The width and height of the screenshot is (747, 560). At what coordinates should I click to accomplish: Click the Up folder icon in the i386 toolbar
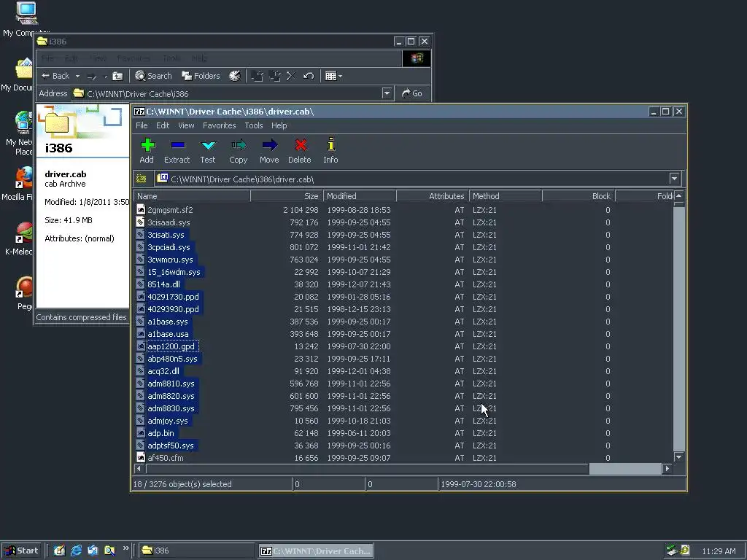pyautogui.click(x=117, y=76)
